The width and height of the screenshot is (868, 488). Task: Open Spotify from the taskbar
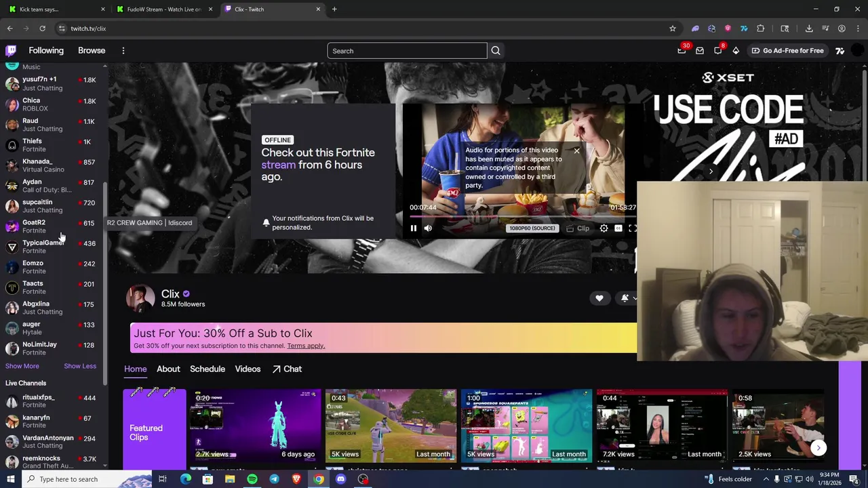tap(252, 479)
